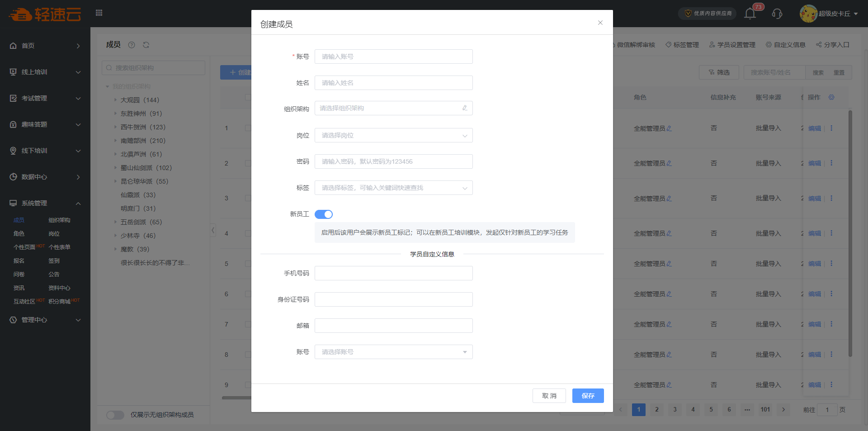Click the help icon beside 成员 title
The image size is (868, 431).
point(132,45)
